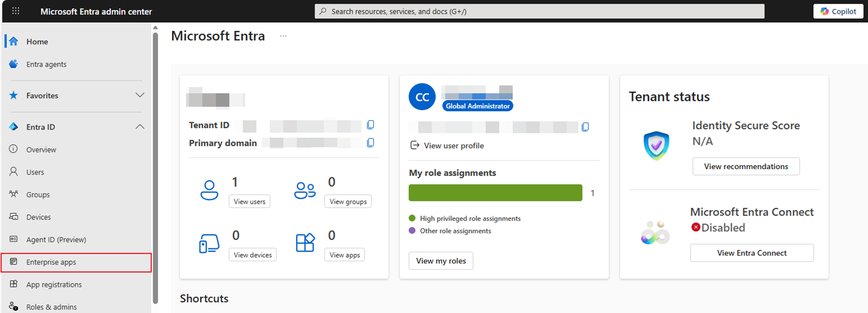The height and width of the screenshot is (313, 868).
Task: Click the Home house icon
Action: pyautogui.click(x=14, y=41)
